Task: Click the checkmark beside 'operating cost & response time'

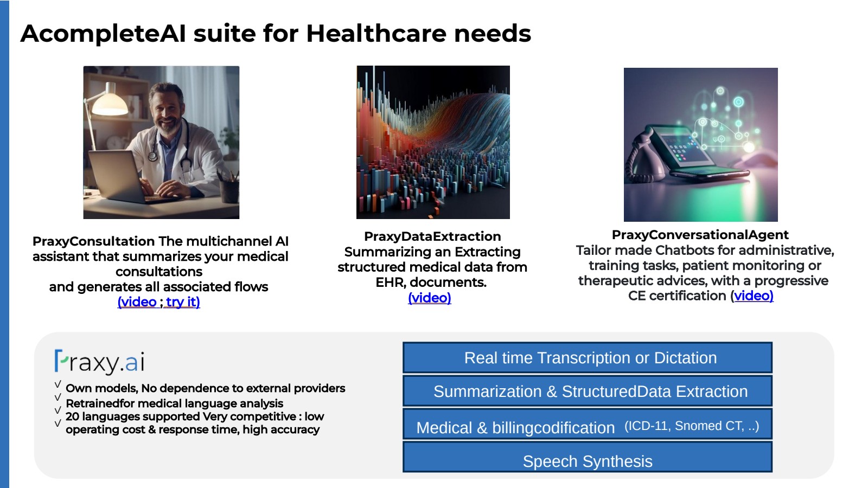Action: pos(58,423)
